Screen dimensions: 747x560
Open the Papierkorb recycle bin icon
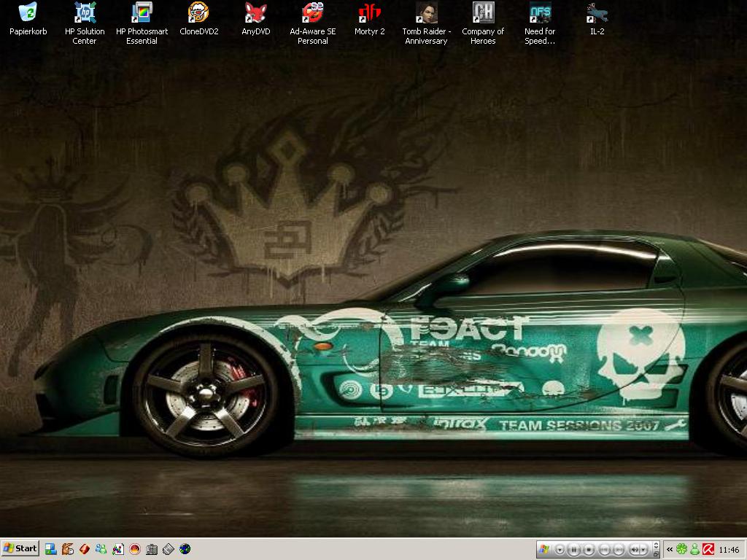pos(28,20)
